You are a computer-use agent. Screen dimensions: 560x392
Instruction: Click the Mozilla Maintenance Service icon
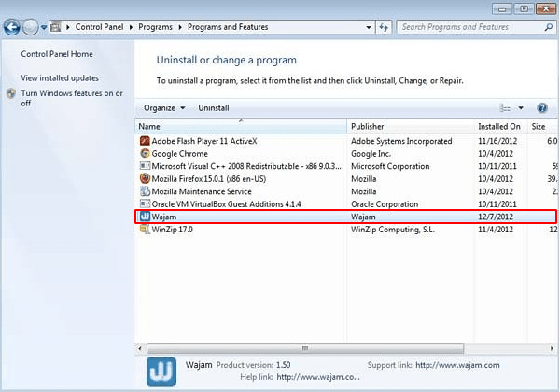coord(145,191)
